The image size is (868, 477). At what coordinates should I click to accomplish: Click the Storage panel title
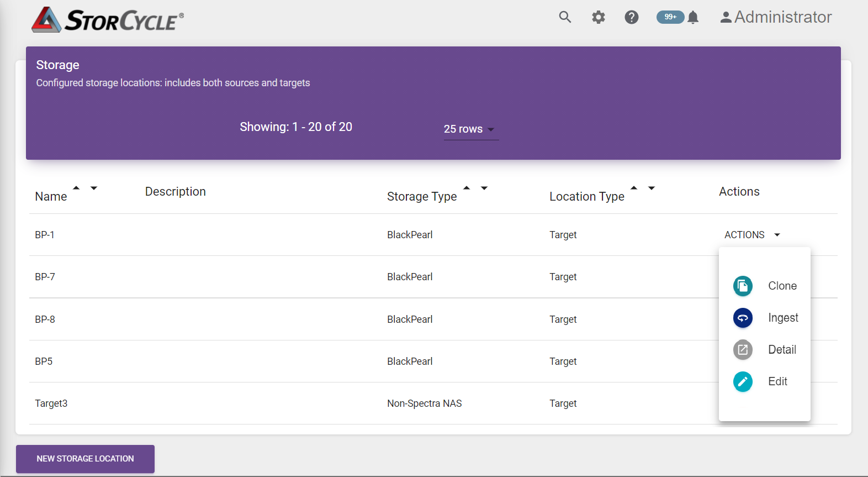[58, 65]
